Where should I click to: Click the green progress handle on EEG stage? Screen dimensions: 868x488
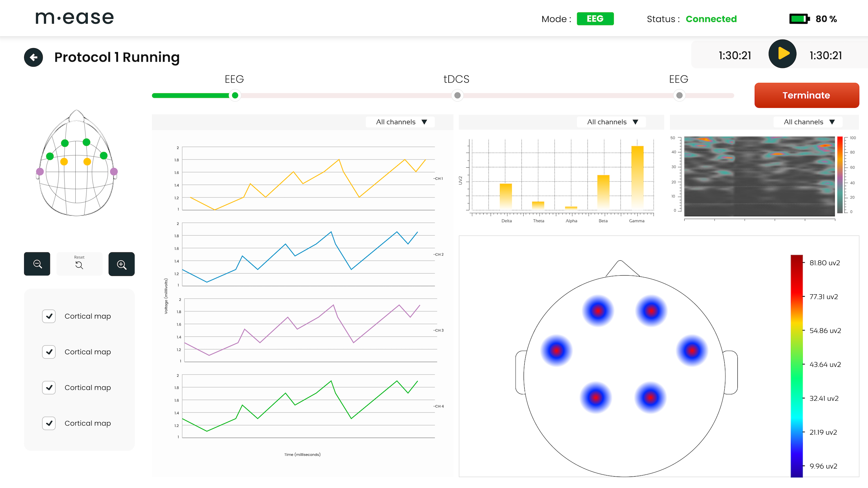235,95
